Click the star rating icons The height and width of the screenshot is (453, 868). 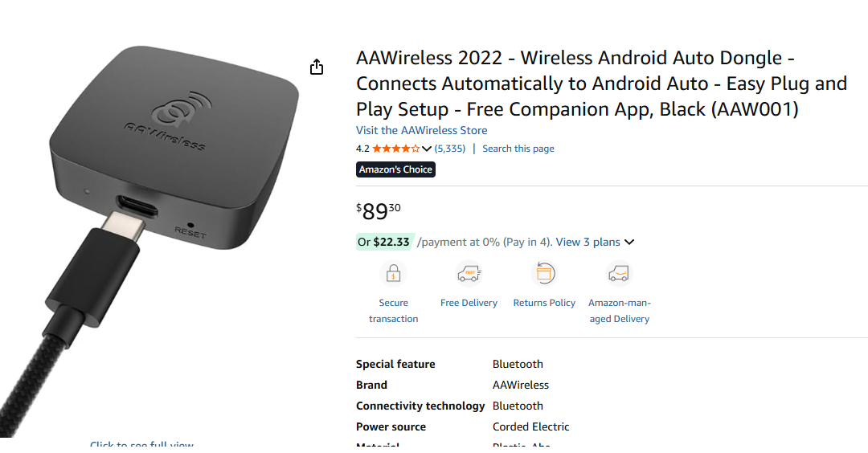pos(395,149)
